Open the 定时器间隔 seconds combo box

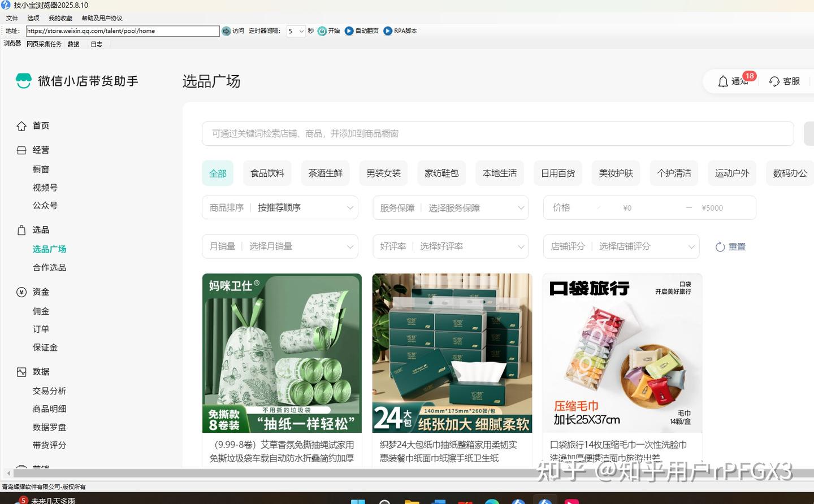tap(296, 31)
